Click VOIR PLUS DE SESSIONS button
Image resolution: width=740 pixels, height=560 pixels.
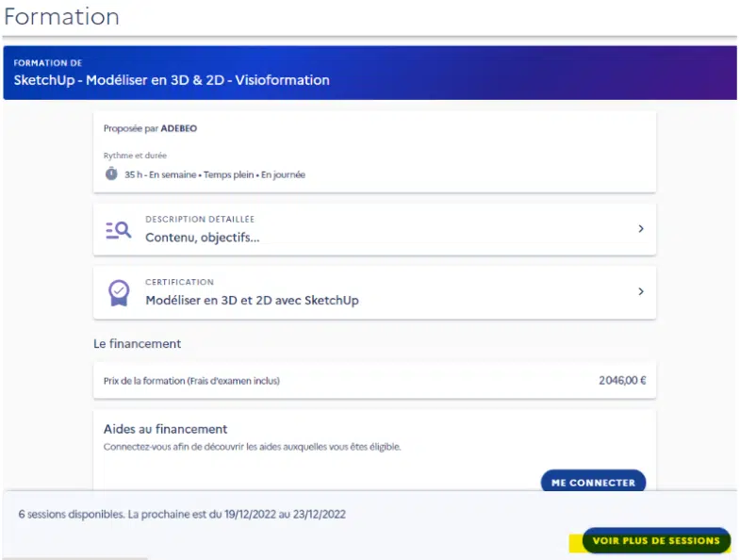coord(656,540)
